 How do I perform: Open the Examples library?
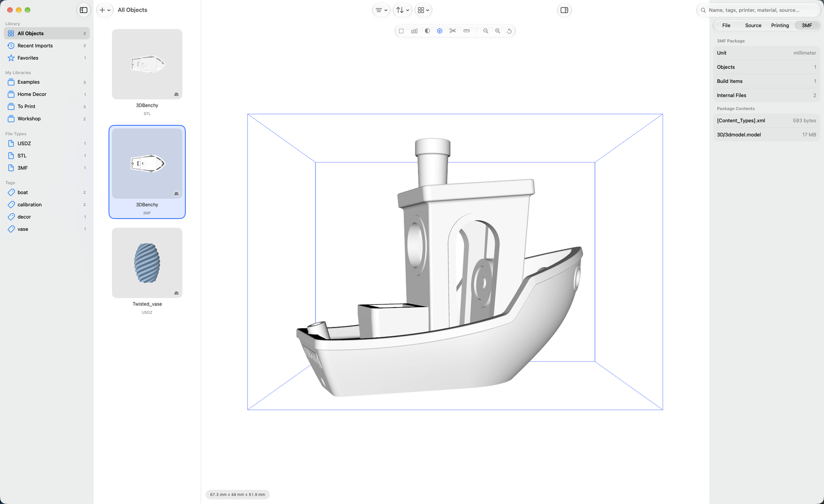47,82
